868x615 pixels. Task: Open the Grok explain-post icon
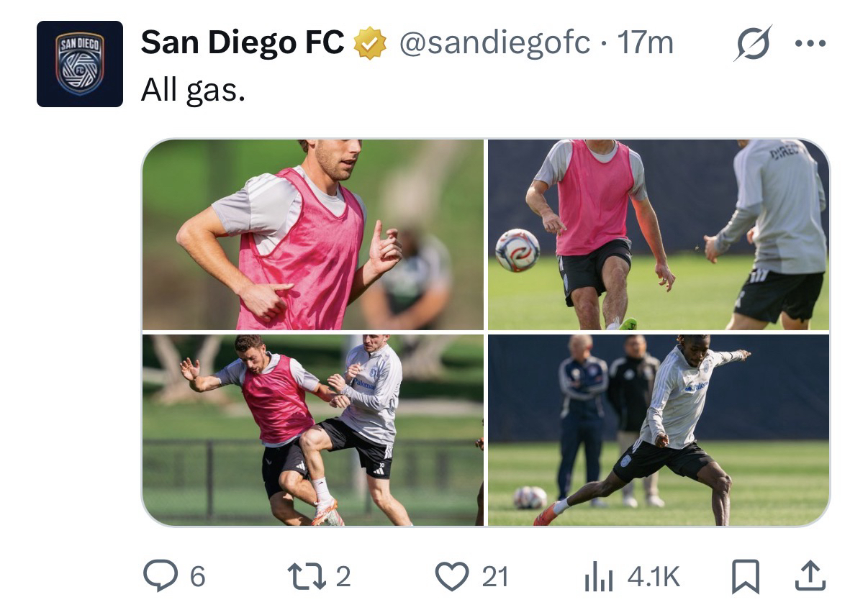pyautogui.click(x=754, y=43)
